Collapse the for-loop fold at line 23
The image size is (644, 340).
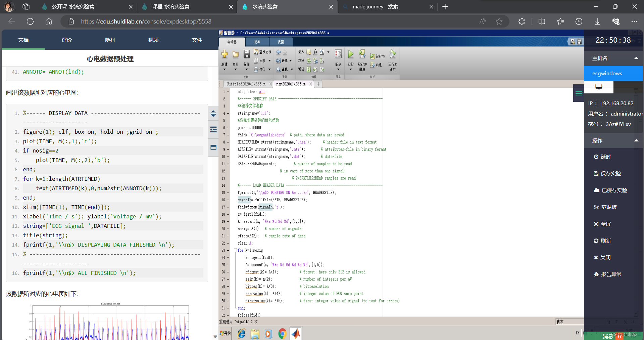pos(235,250)
